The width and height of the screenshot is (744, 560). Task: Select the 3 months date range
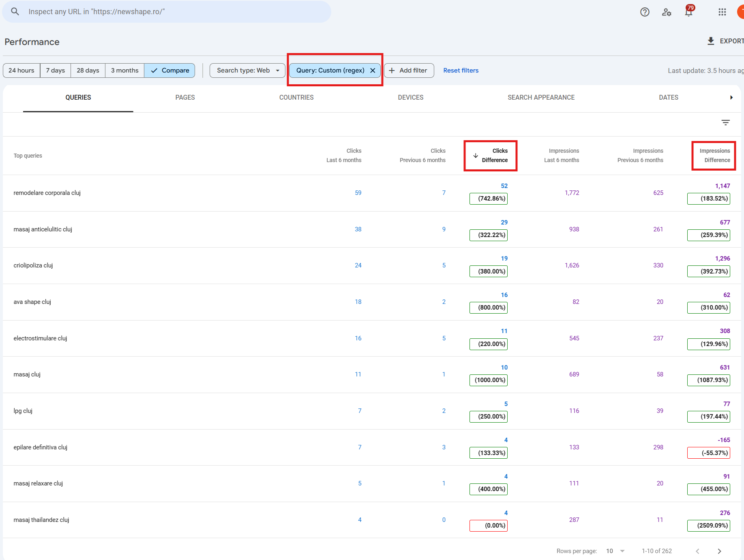point(125,71)
